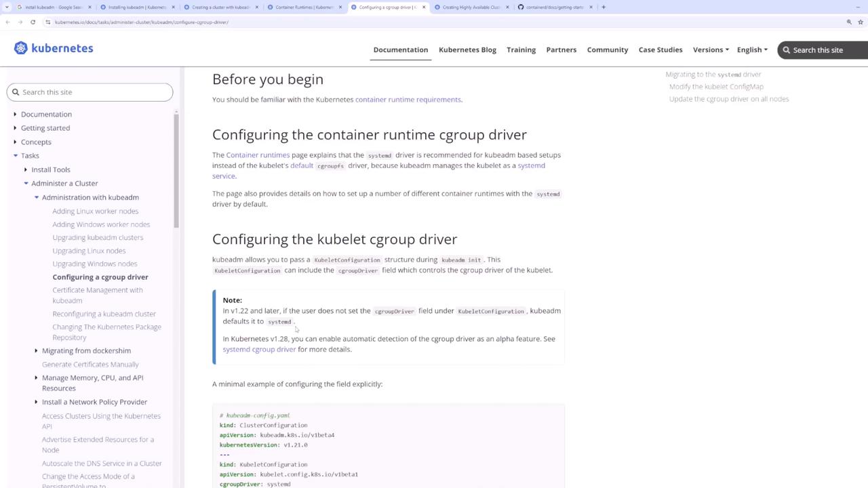The height and width of the screenshot is (488, 868).
Task: Click the Kubernetes logo in header
Action: (x=54, y=48)
